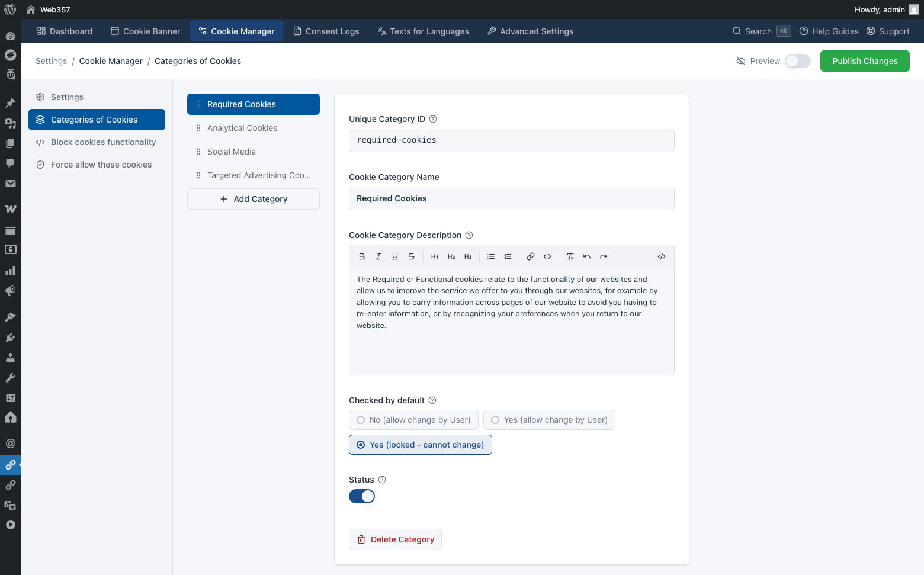Clear text formatting in editor
Image resolution: width=924 pixels, height=575 pixels.
pos(570,256)
